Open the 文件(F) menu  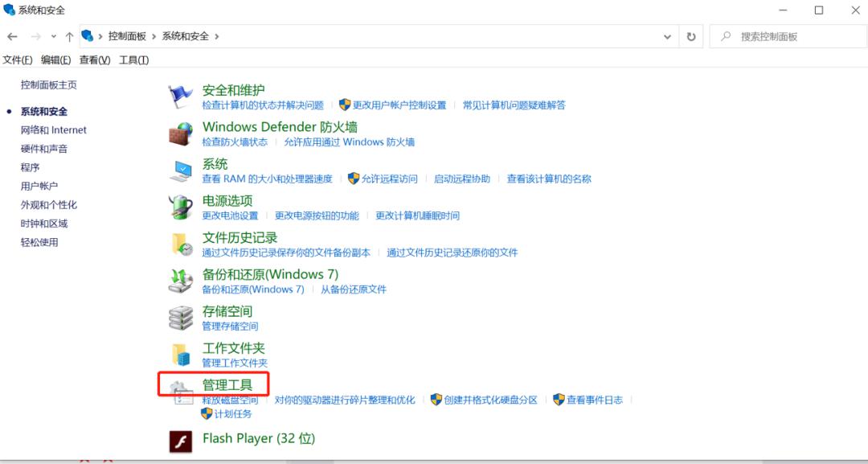[x=18, y=60]
